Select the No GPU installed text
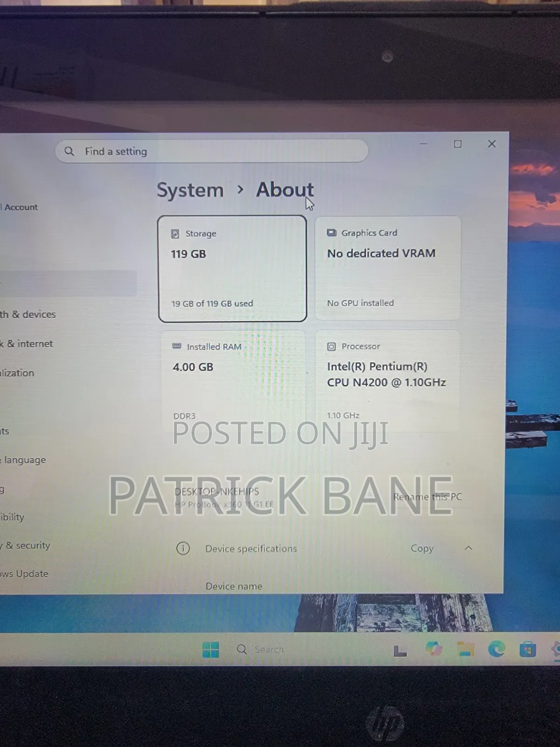The height and width of the screenshot is (747, 560). [x=360, y=303]
